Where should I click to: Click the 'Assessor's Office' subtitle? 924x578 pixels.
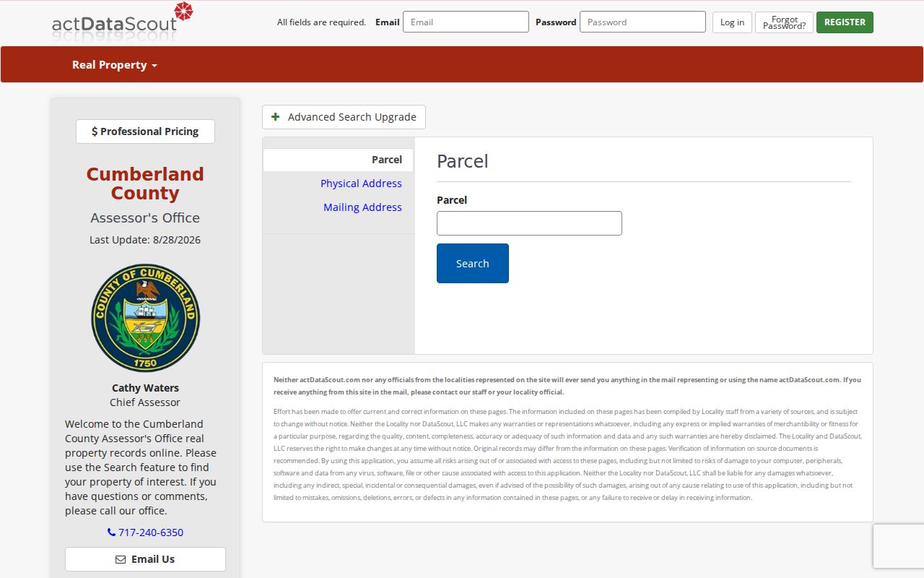(x=145, y=218)
